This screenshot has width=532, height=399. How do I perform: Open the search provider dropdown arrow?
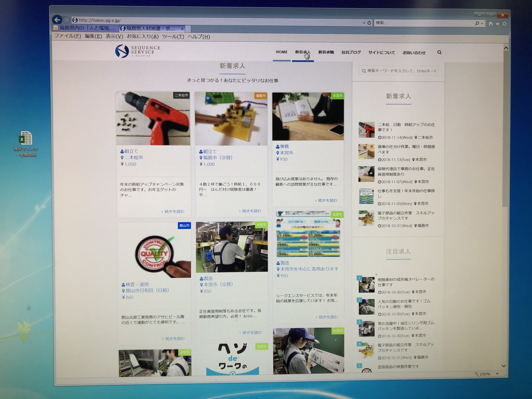[x=482, y=24]
